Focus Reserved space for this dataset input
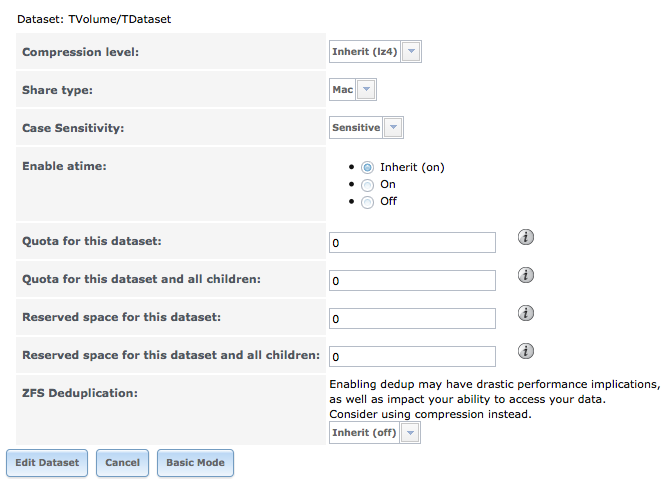Viewport: 667px width, 485px height. [412, 318]
